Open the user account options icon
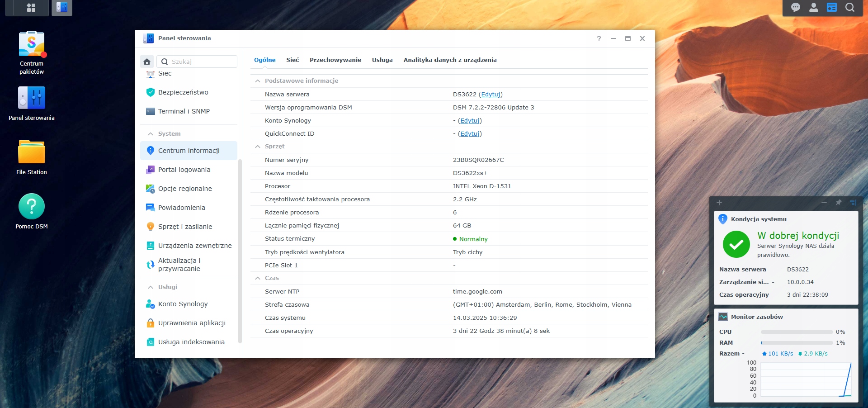The image size is (868, 408). [814, 8]
